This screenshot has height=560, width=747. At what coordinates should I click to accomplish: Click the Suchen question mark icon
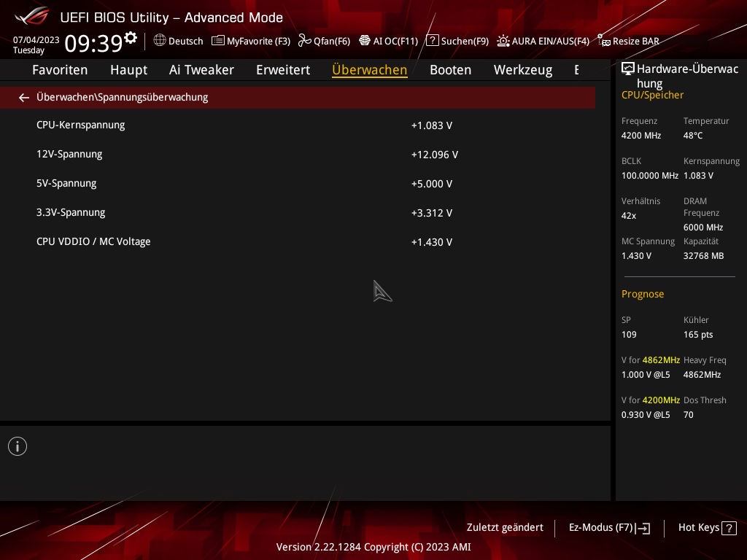432,41
